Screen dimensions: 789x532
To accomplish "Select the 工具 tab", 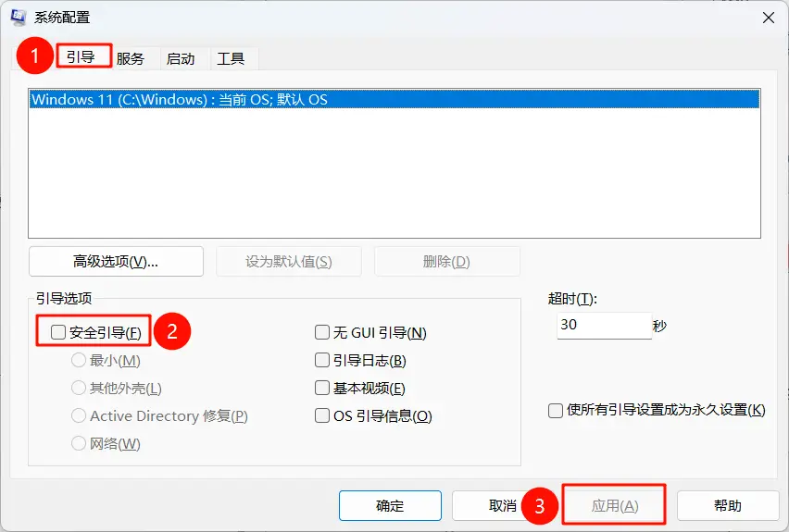I will click(231, 59).
